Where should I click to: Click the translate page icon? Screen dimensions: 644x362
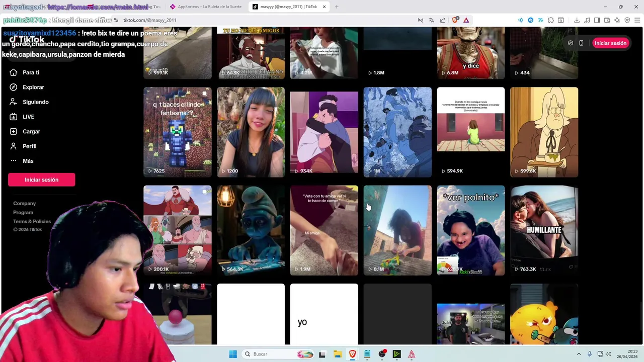tap(431, 20)
